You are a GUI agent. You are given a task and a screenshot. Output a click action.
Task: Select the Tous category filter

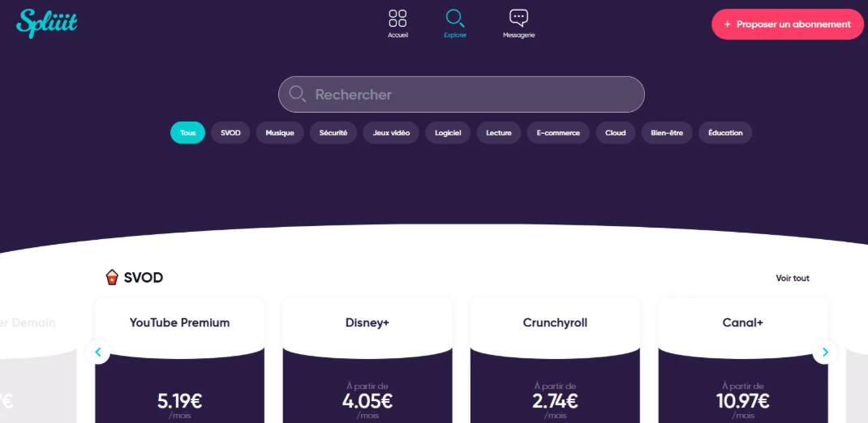187,133
